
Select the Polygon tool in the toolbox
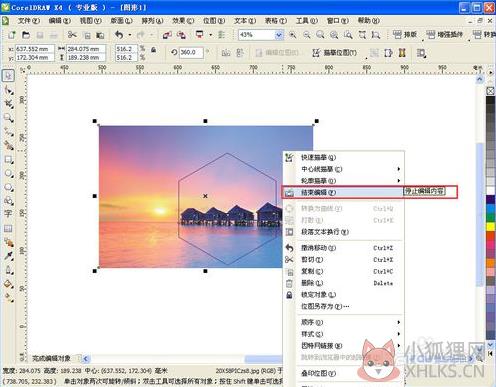(x=8, y=187)
